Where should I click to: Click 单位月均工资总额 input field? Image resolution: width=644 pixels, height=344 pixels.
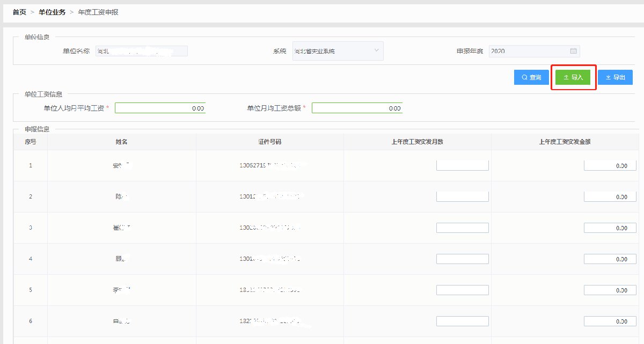pos(357,108)
